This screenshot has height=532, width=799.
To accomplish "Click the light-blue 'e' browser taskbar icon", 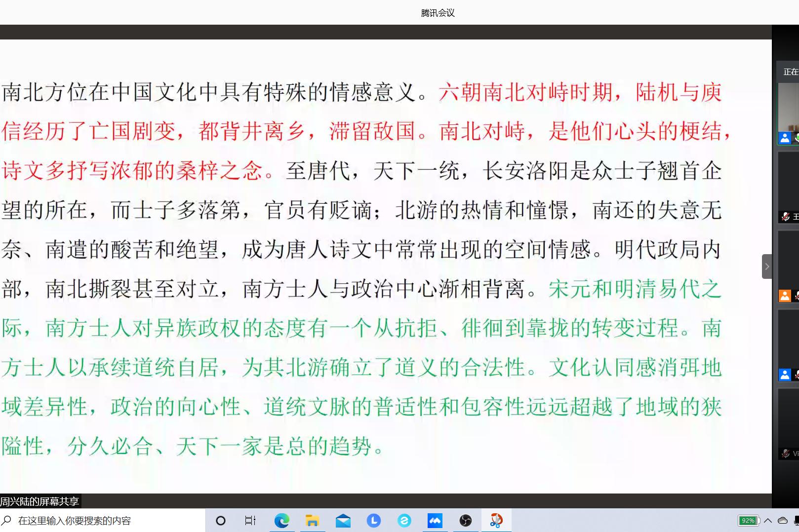I will (404, 521).
